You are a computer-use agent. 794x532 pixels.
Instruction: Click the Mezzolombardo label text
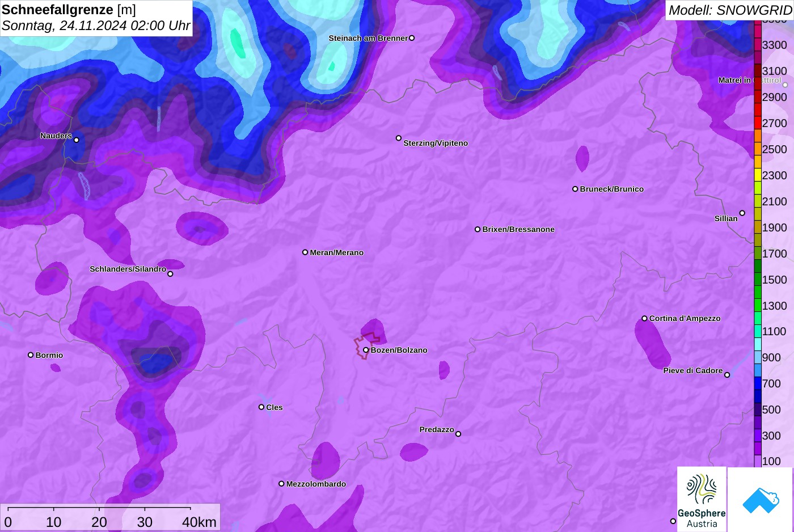point(316,484)
